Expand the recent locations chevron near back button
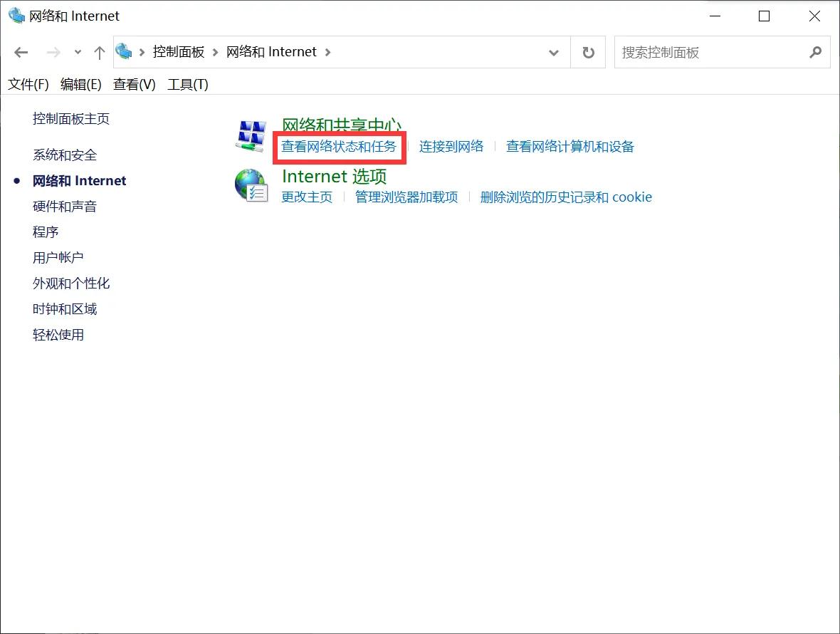This screenshot has width=840, height=634. coord(77,52)
